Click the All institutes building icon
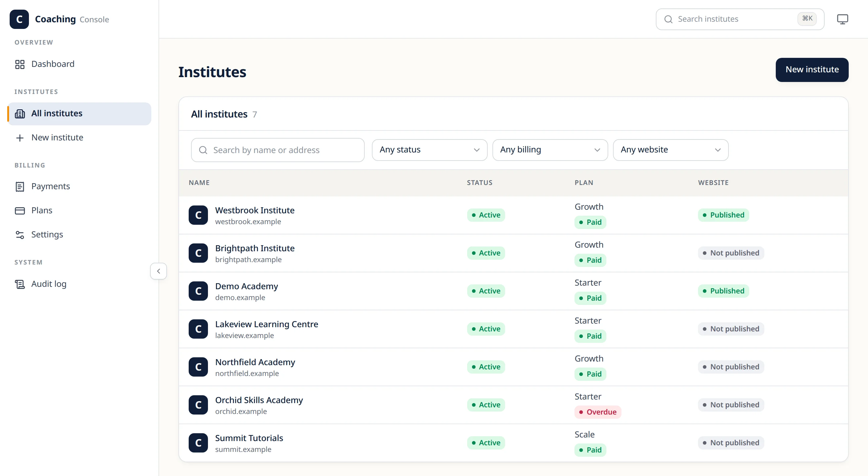Screen dimensions: 868x476 pos(20,114)
